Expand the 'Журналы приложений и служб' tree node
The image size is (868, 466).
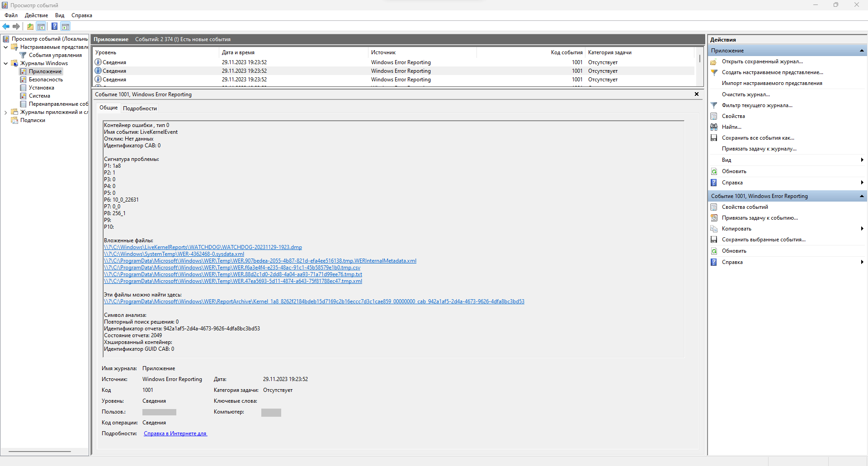[5, 112]
